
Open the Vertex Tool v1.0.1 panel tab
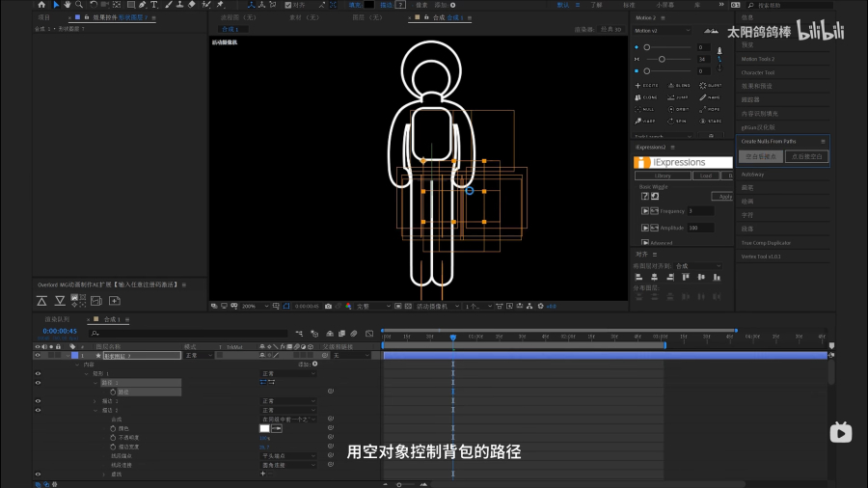click(761, 257)
